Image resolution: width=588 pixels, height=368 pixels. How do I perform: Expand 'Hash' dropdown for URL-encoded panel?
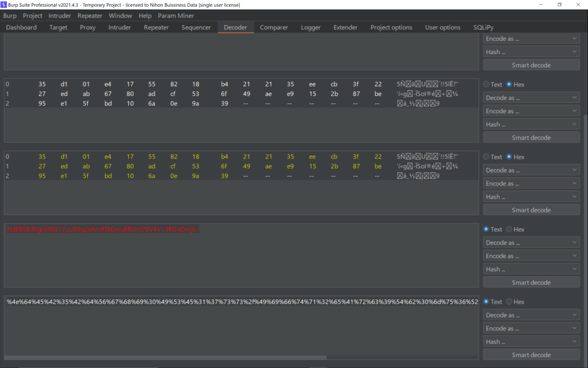[x=531, y=342]
